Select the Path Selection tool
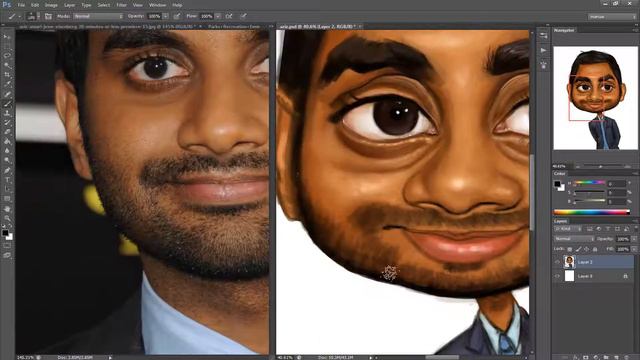 (7, 189)
